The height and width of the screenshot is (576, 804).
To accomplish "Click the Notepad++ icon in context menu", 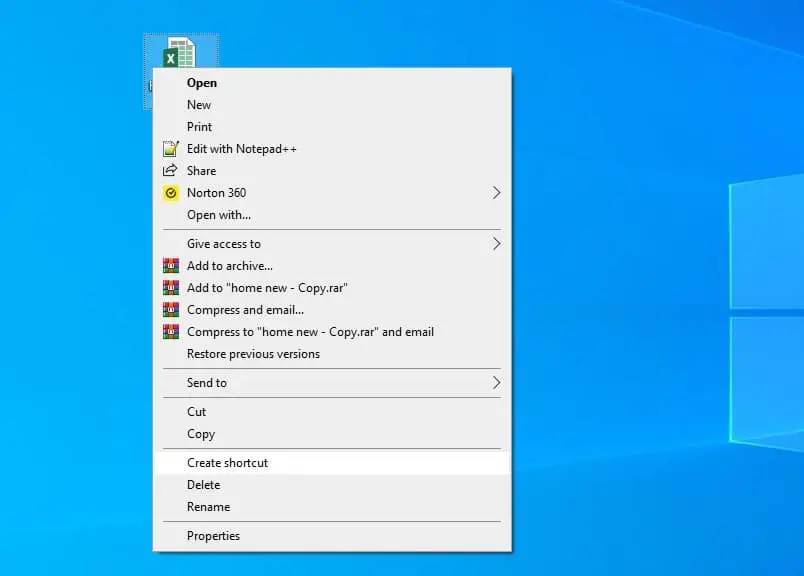I will (170, 149).
